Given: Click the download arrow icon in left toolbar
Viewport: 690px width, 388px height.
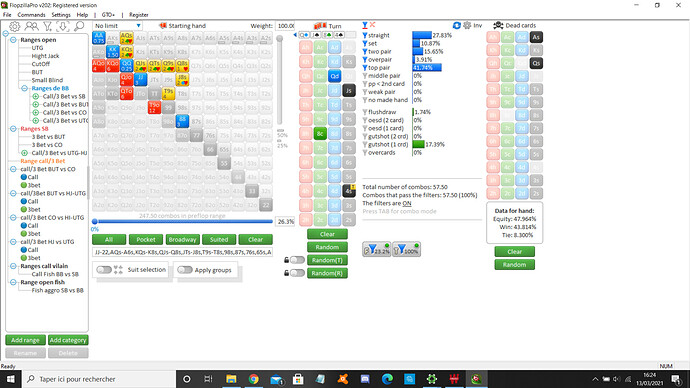Looking at the screenshot, I should [63, 26].
